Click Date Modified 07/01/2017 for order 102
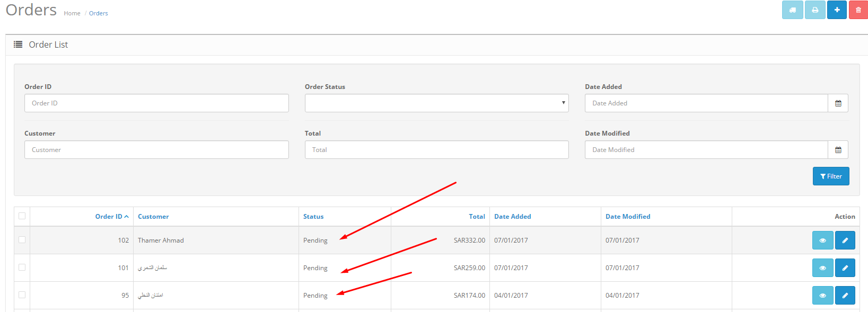Screen dimensions: 868x312 coord(622,240)
